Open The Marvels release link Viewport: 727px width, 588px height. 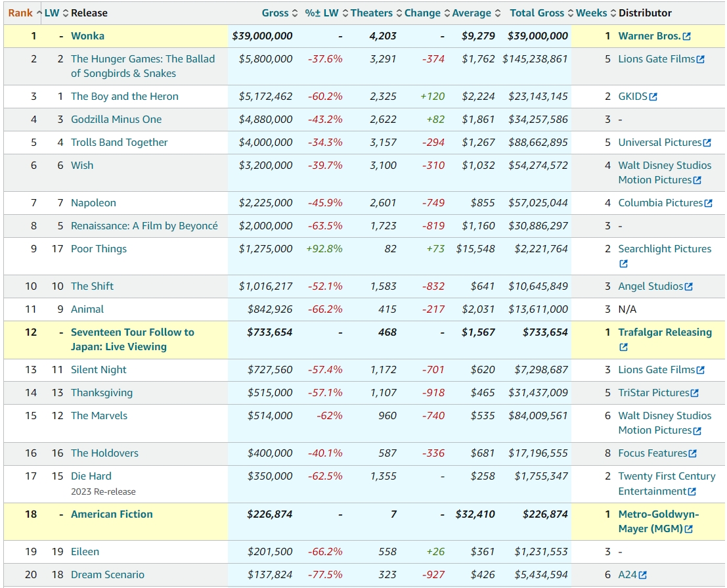coord(99,415)
